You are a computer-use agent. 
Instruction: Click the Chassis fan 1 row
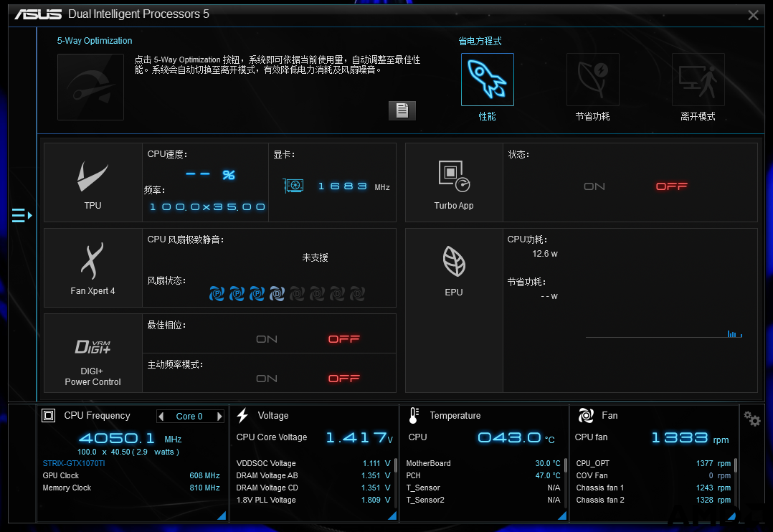coord(653,488)
